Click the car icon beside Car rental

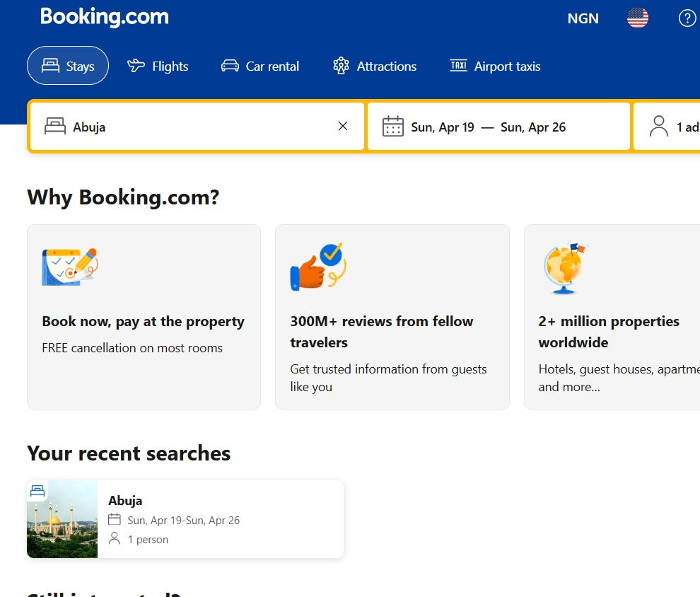pos(230,66)
